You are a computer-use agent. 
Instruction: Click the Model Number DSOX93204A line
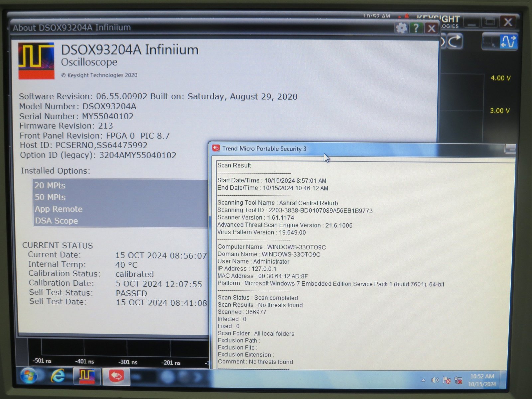(78, 106)
